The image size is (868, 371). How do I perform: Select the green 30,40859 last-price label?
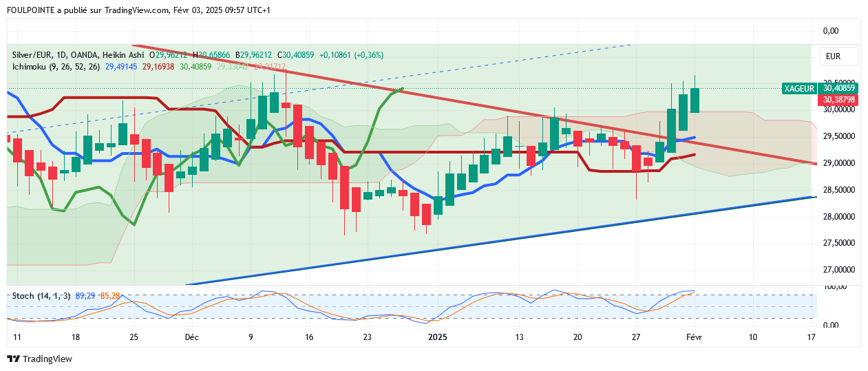click(x=838, y=88)
